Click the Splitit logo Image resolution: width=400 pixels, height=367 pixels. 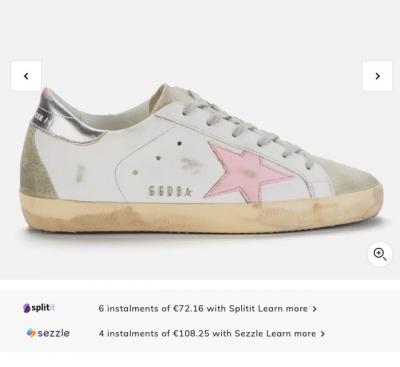pos(39,308)
